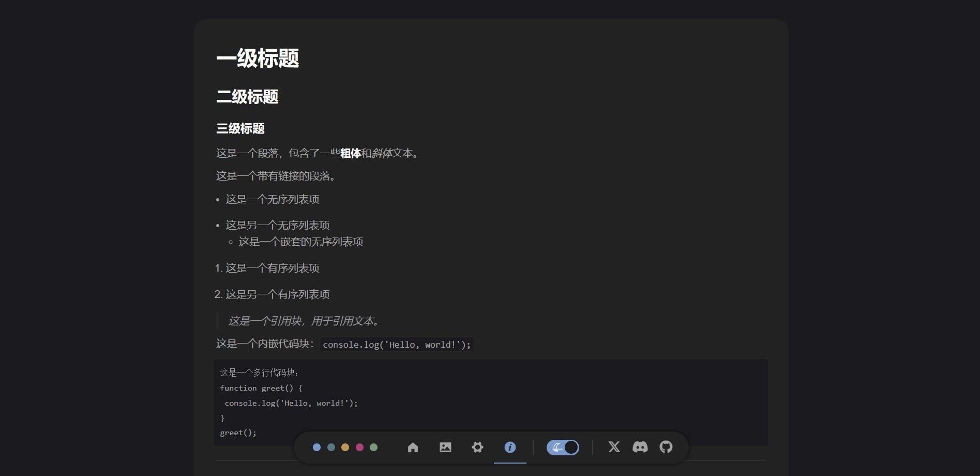Screen dimensions: 980x476
Task: Open the image gallery icon
Action: 445,448
